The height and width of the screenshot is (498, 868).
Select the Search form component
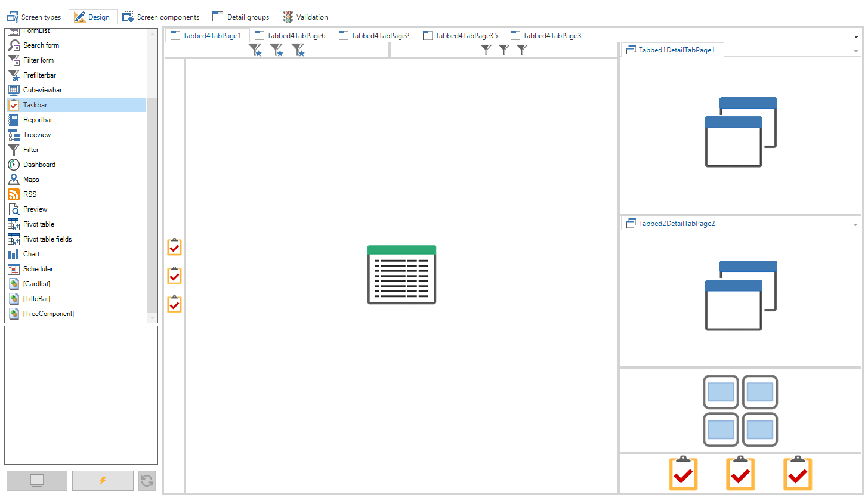coord(76,45)
